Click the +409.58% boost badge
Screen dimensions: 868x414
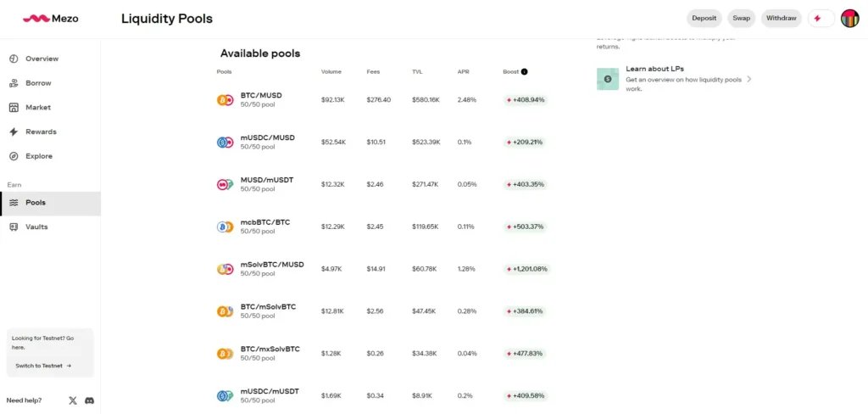coord(526,396)
